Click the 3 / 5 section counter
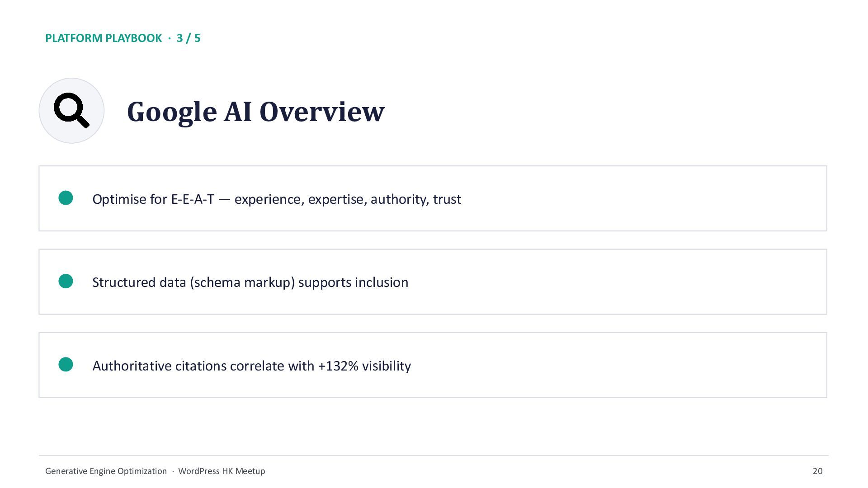 tap(189, 38)
